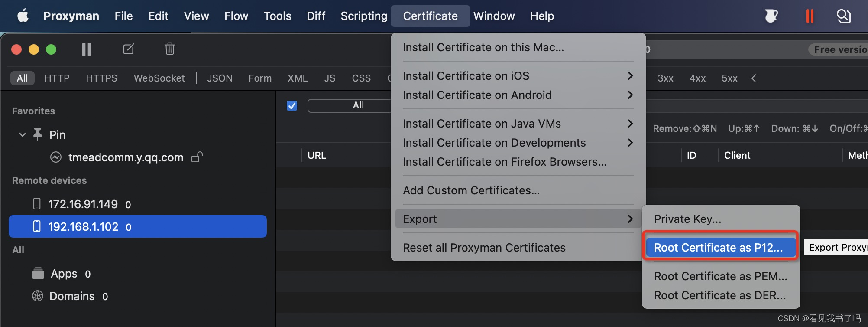This screenshot has height=327, width=868.
Task: Click the trash clear-session icon
Action: pos(170,49)
